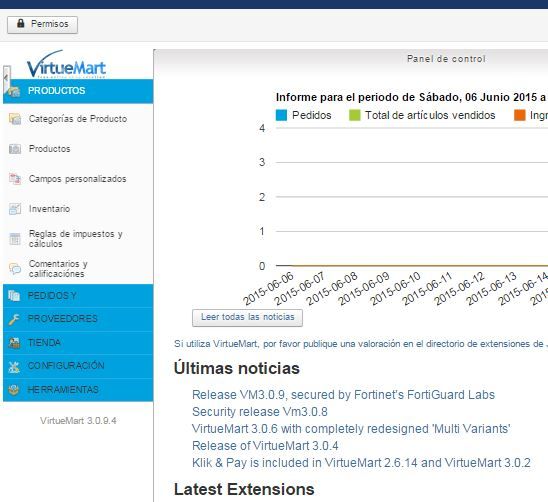Open the VirtueMart valoración directory link
This screenshot has height=502, width=548.
coord(361,344)
